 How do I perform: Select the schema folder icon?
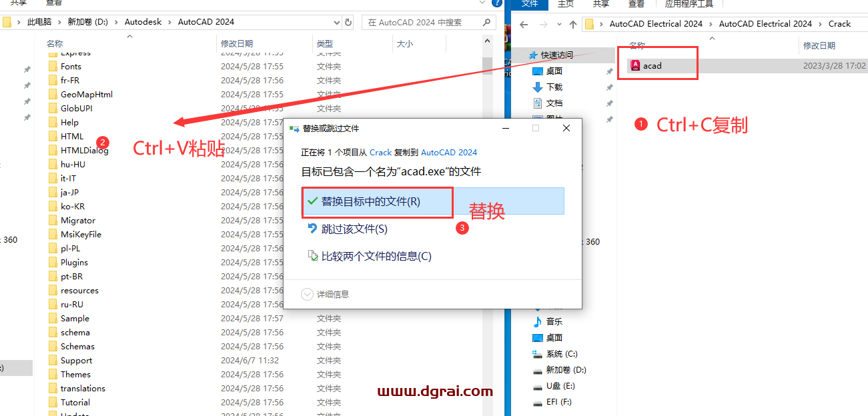[53, 333]
